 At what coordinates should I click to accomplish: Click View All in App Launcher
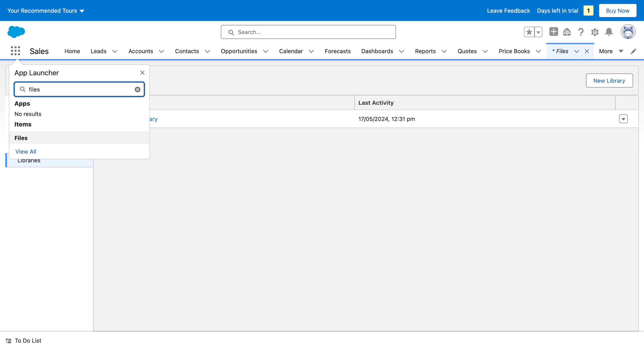(26, 152)
